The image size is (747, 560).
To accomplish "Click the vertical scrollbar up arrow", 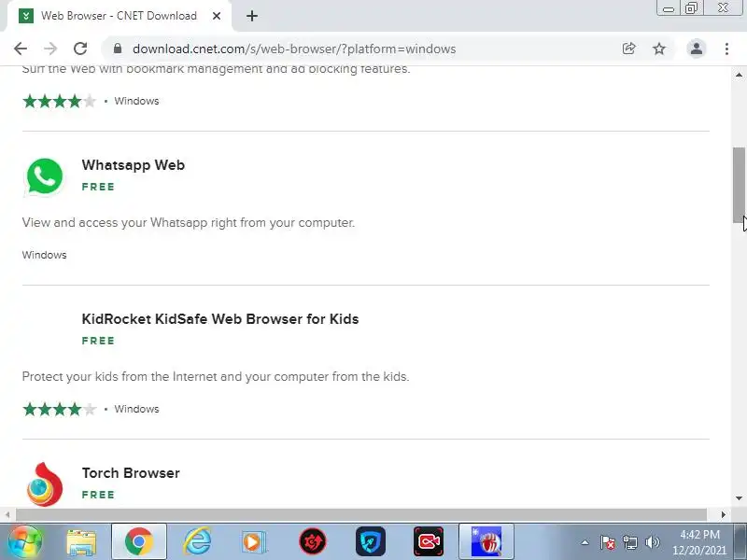I will [739, 75].
